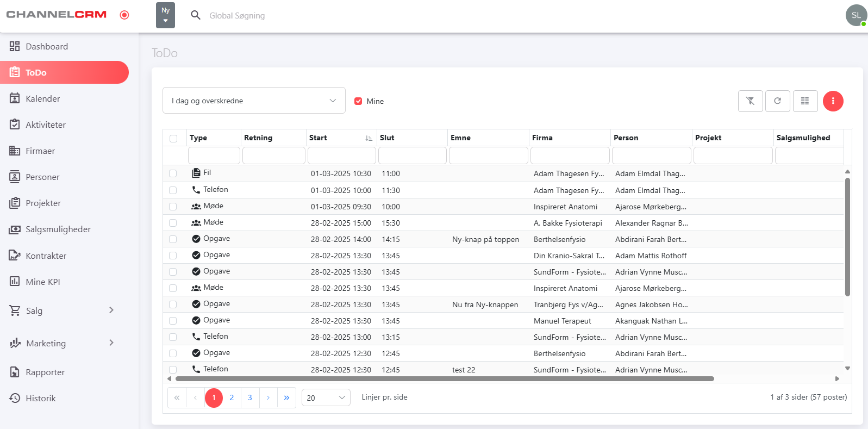The image size is (868, 429).
Task: Click the red record target icon
Action: 124,15
